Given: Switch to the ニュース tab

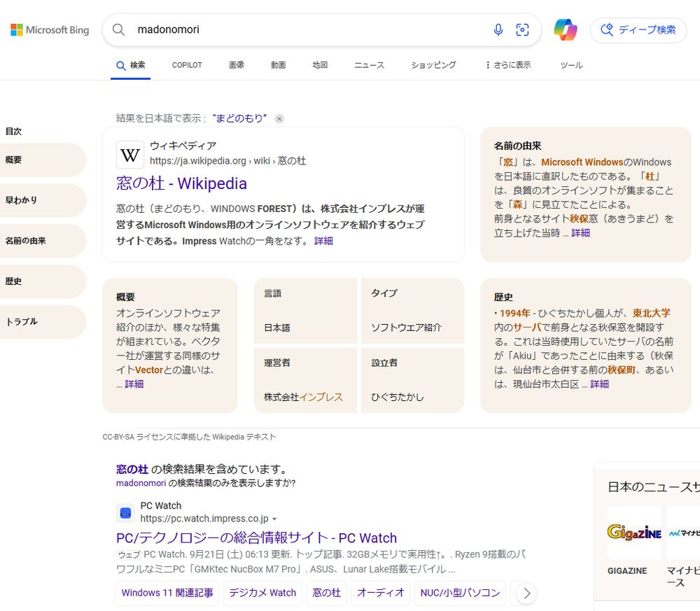Looking at the screenshot, I should (x=369, y=65).
